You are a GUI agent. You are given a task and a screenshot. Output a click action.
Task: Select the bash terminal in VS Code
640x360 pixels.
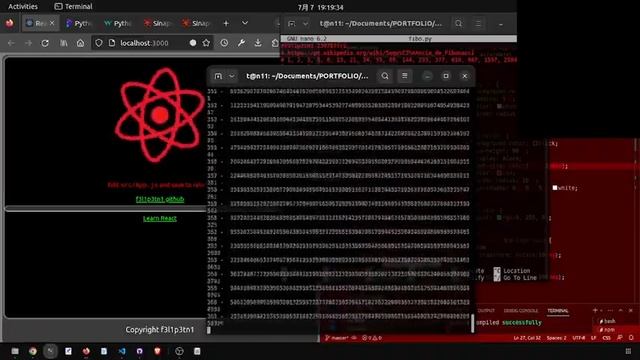(607, 321)
